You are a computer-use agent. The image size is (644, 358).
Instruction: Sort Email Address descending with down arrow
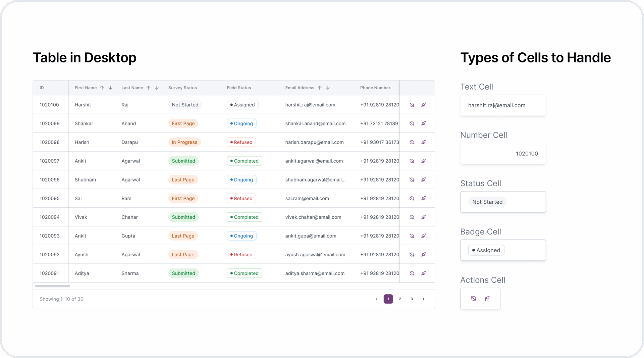[328, 88]
